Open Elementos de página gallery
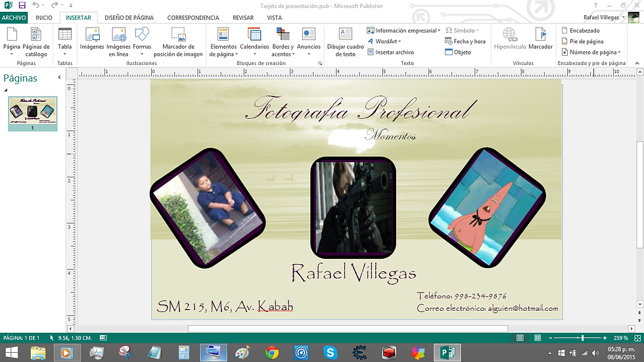The height and width of the screenshot is (362, 644). (223, 41)
